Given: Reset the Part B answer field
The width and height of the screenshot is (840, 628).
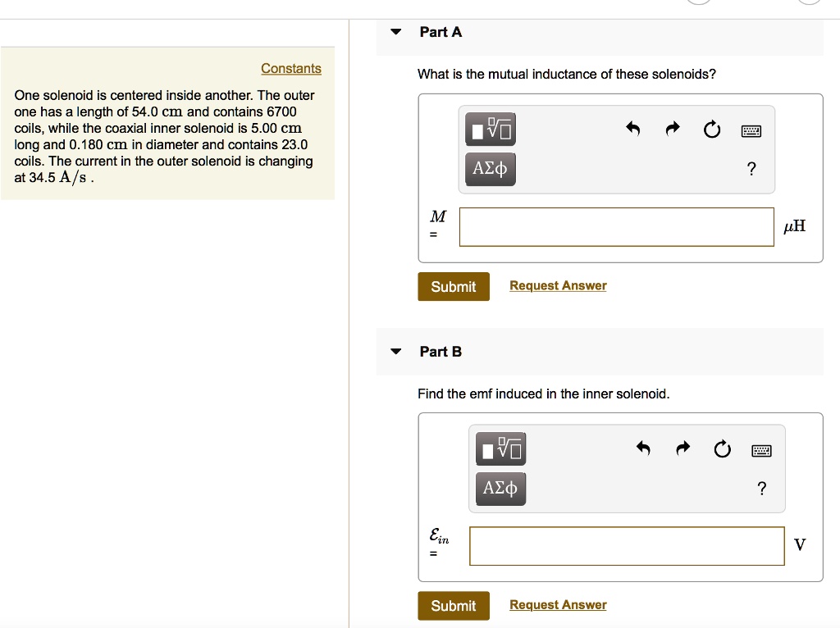Looking at the screenshot, I should (722, 448).
